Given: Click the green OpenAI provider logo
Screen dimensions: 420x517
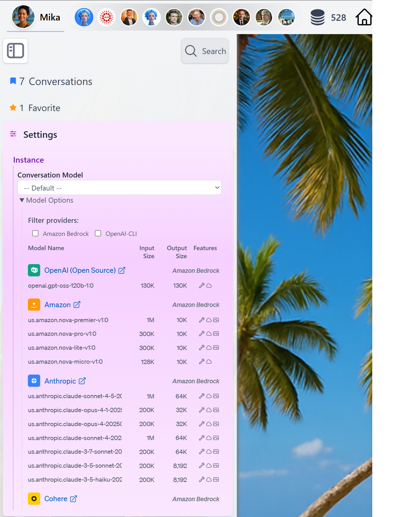Looking at the screenshot, I should coord(34,270).
